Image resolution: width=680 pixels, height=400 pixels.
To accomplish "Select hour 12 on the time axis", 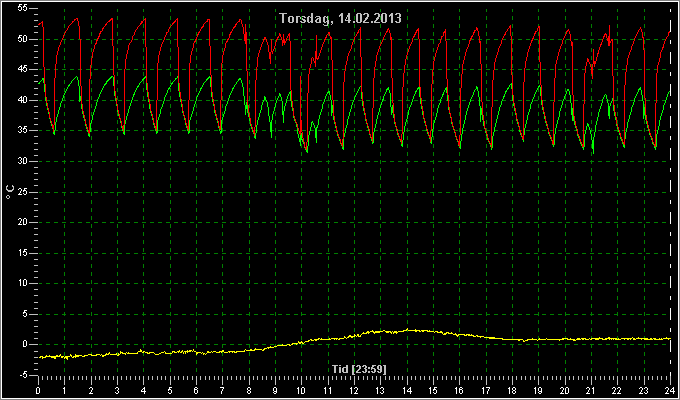I will coord(354,390).
